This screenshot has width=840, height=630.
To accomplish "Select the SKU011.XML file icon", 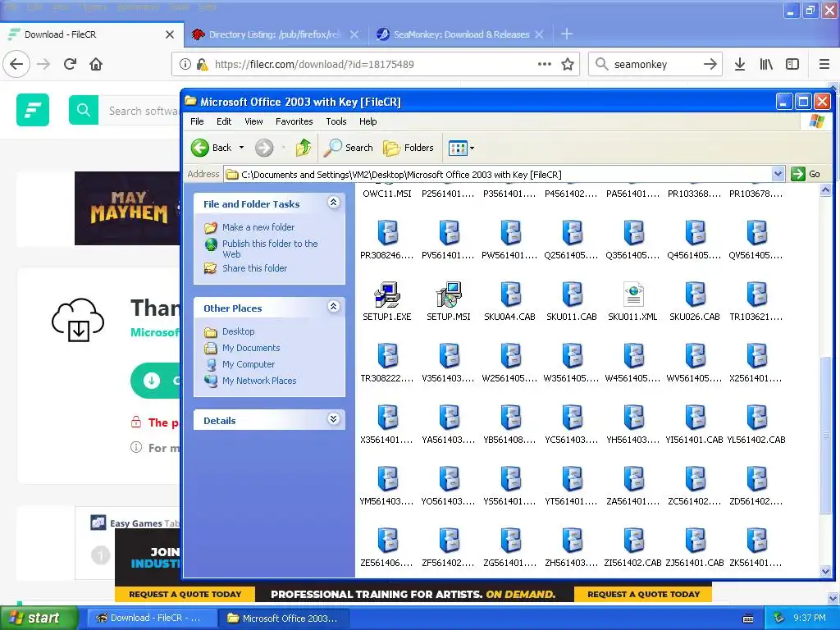I will (633, 294).
